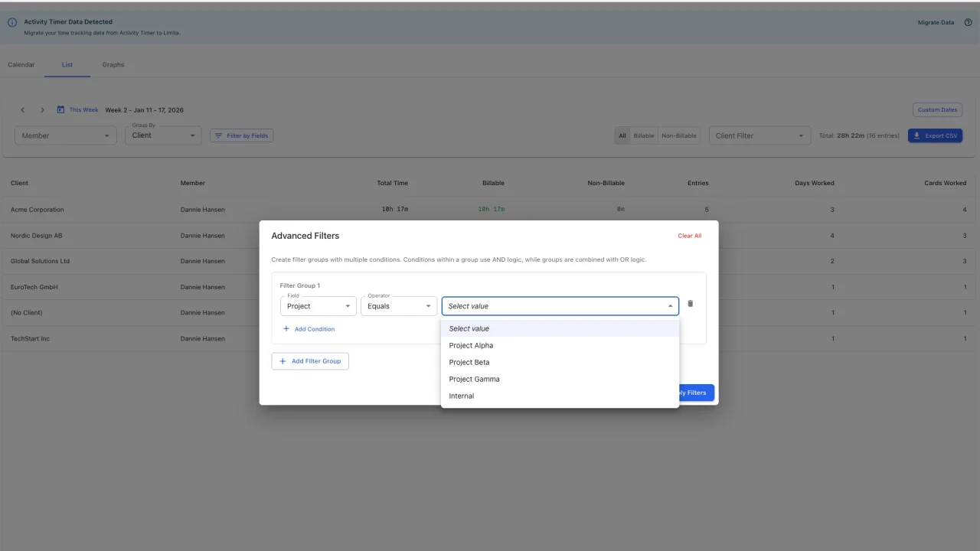Expand the Client Filter dropdown
This screenshot has width=980, height=551.
point(759,135)
